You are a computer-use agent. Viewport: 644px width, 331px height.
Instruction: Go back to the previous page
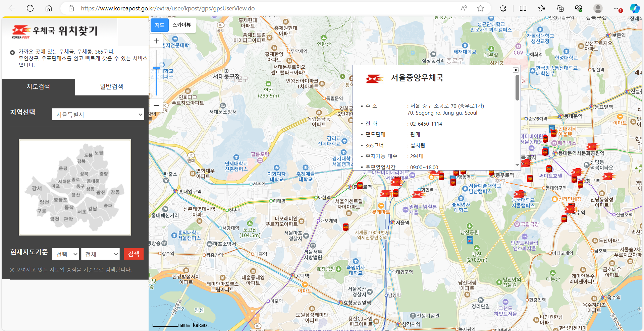pyautogui.click(x=12, y=8)
